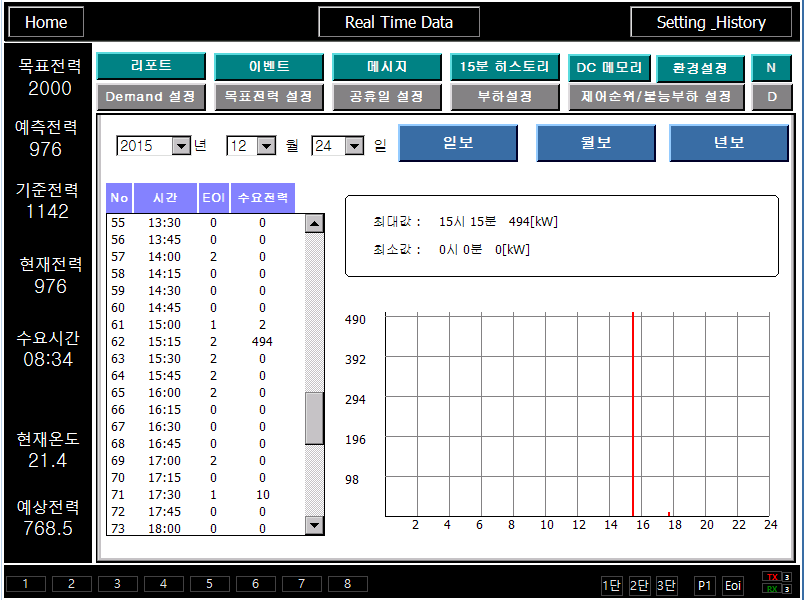Click load indicator 4 in bottom bar
The height and width of the screenshot is (600, 804).
(x=164, y=584)
